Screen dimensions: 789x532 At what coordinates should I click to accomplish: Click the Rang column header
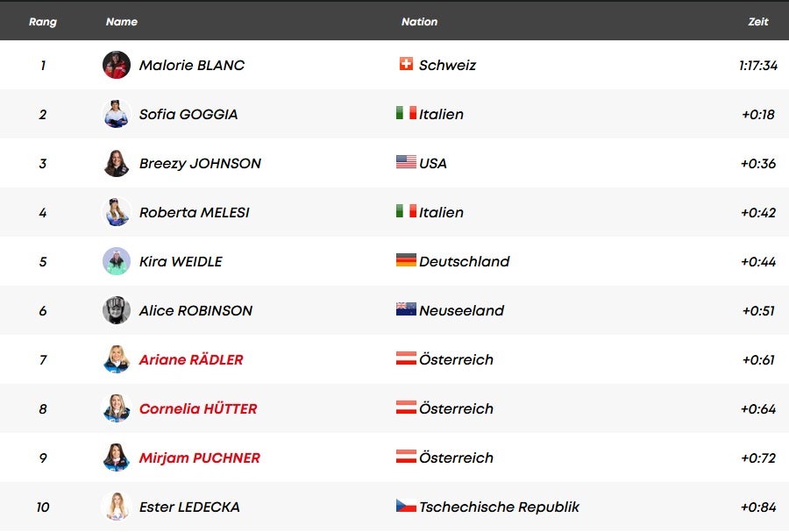(x=43, y=22)
